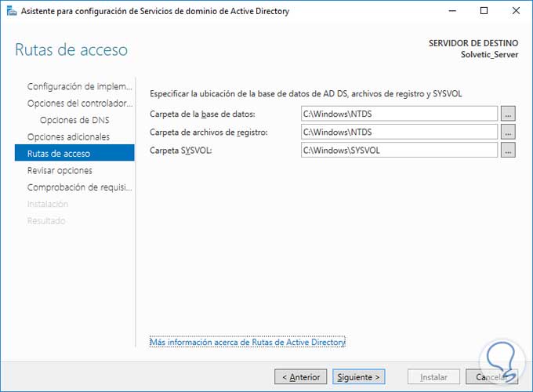Close the Active Directory wizard window
Viewport: 533px width, 392px height.
point(516,11)
